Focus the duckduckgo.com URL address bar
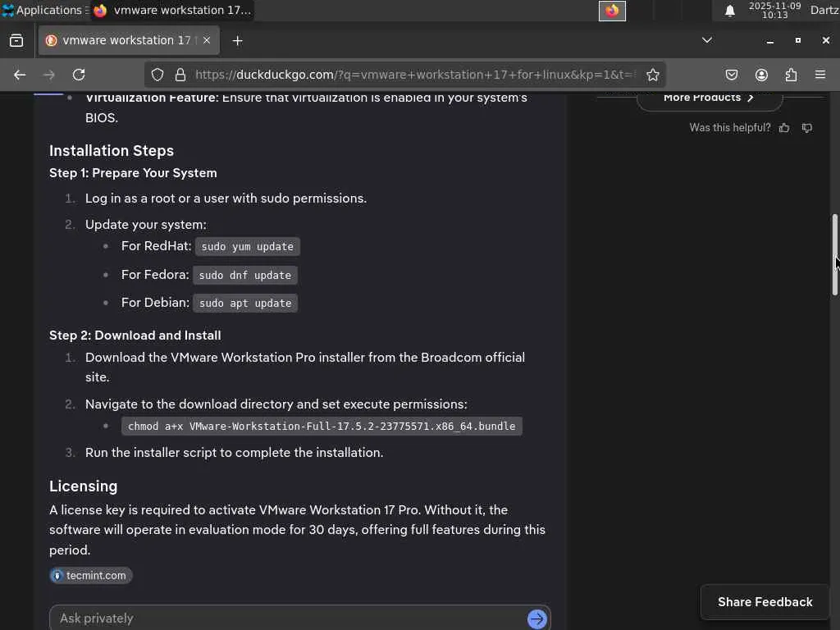Screen dimensions: 840x630 coord(415,75)
